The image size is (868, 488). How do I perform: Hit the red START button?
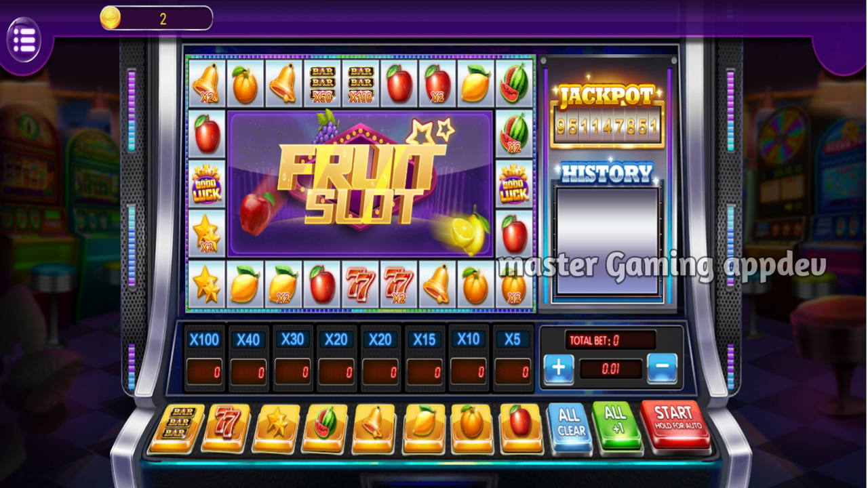pos(674,426)
